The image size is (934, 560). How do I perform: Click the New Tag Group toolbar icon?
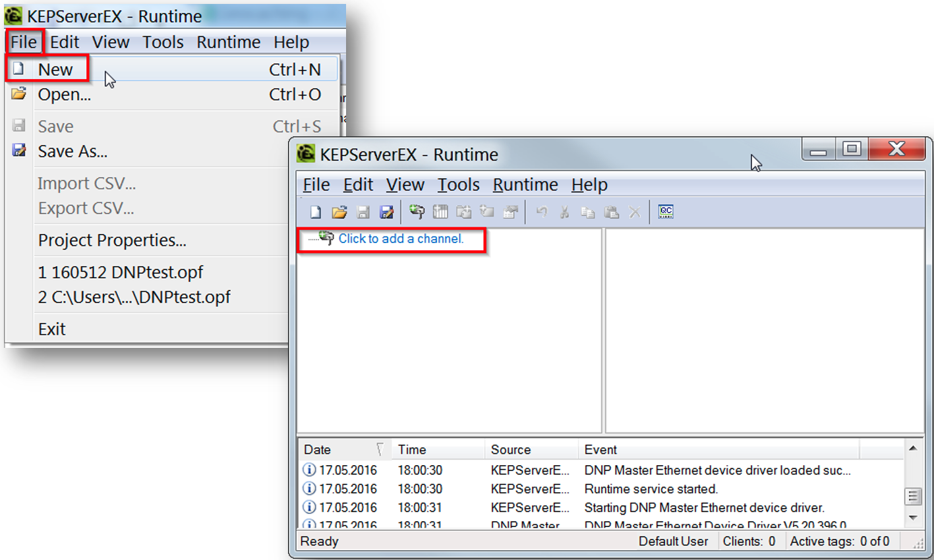pos(464,212)
